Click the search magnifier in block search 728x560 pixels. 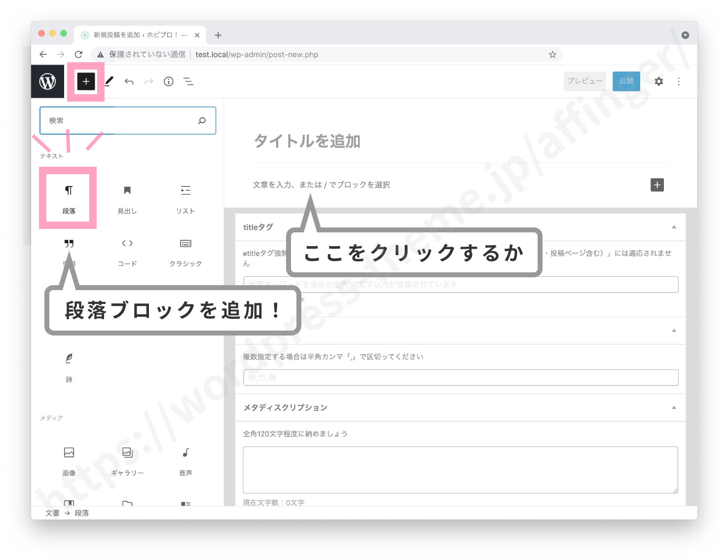pos(202,120)
